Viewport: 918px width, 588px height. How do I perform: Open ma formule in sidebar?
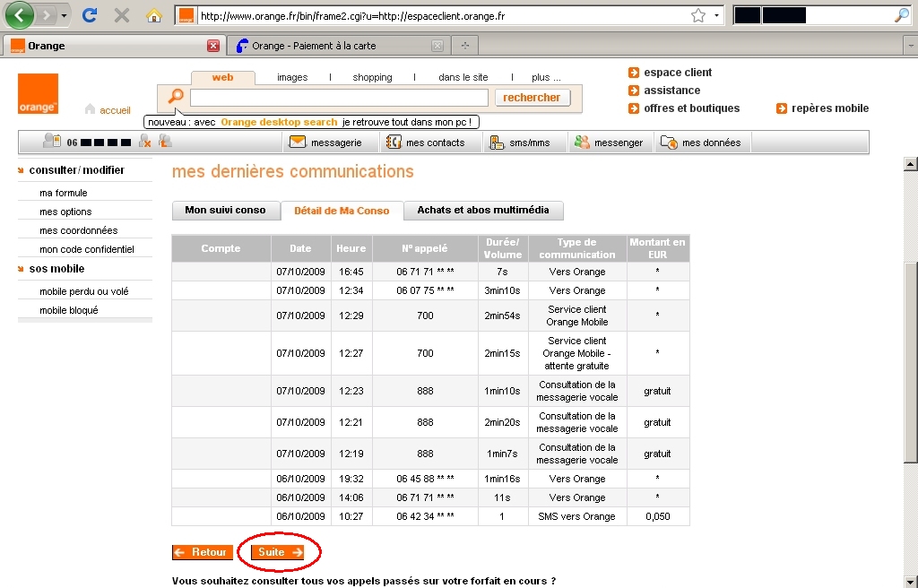(64, 193)
